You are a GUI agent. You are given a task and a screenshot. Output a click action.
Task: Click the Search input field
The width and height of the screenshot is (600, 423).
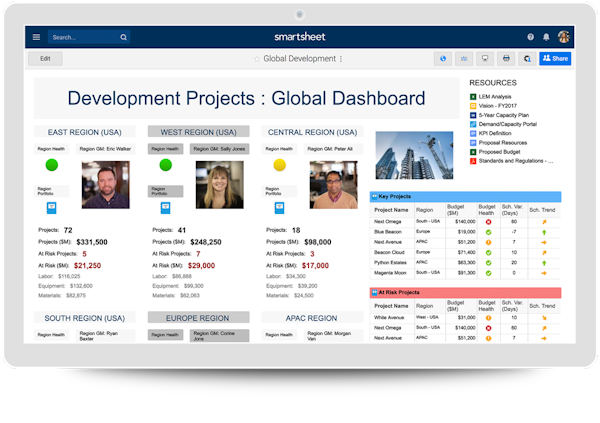pos(85,37)
